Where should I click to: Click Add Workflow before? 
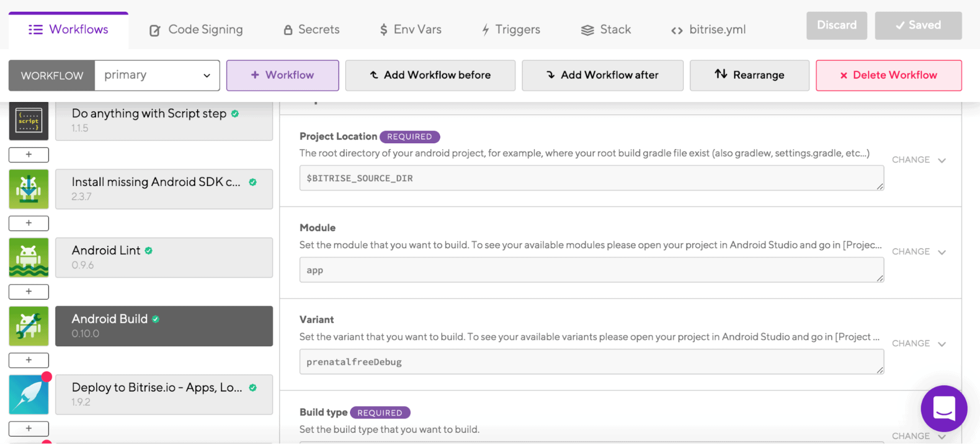430,76
